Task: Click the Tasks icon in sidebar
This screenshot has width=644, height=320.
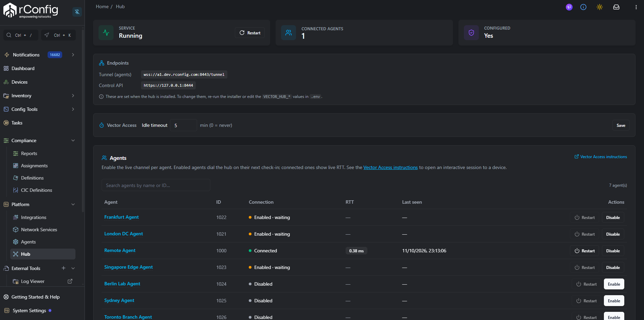Action: click(x=6, y=123)
